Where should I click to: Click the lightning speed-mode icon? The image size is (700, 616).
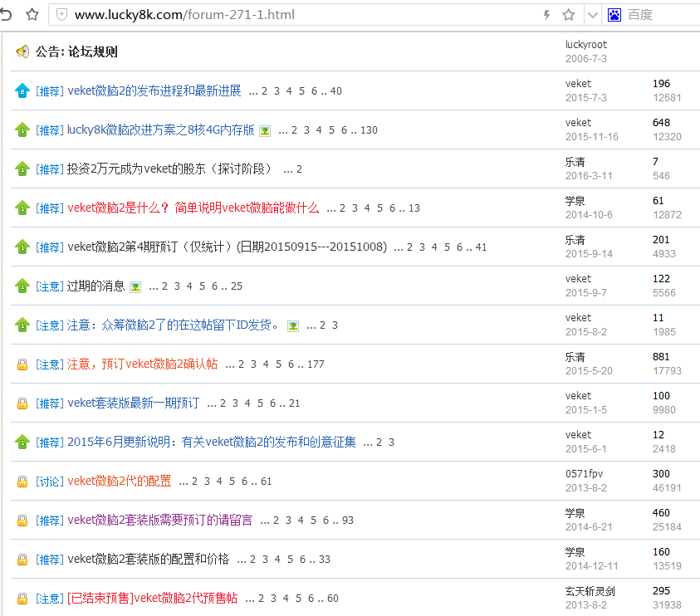click(546, 15)
